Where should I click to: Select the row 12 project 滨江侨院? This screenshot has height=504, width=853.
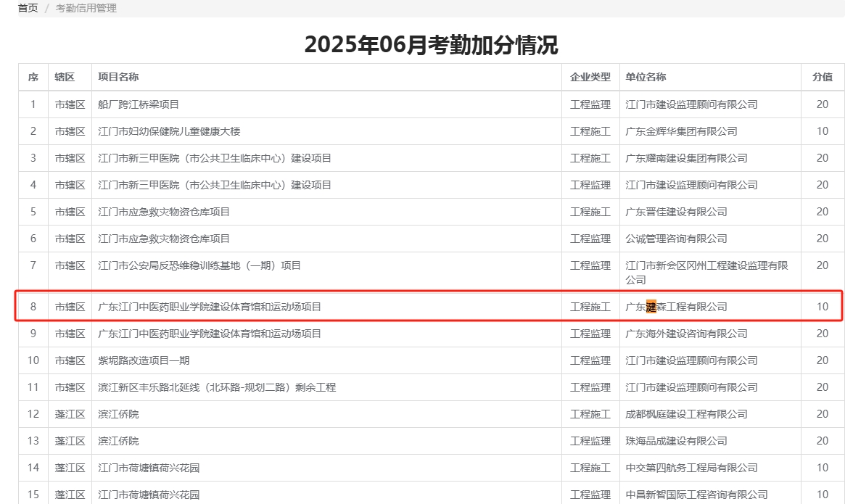pos(119,414)
